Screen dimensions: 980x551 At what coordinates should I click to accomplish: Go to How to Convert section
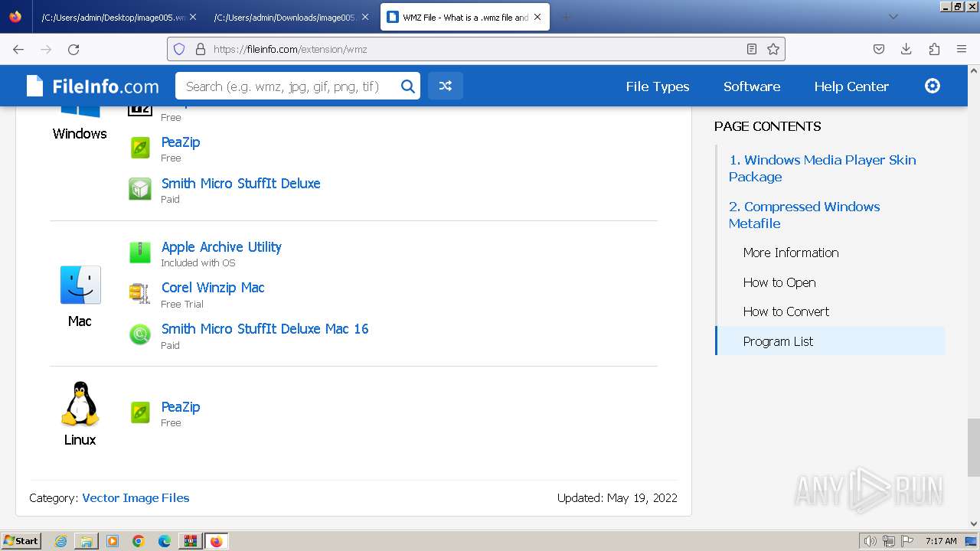(786, 311)
